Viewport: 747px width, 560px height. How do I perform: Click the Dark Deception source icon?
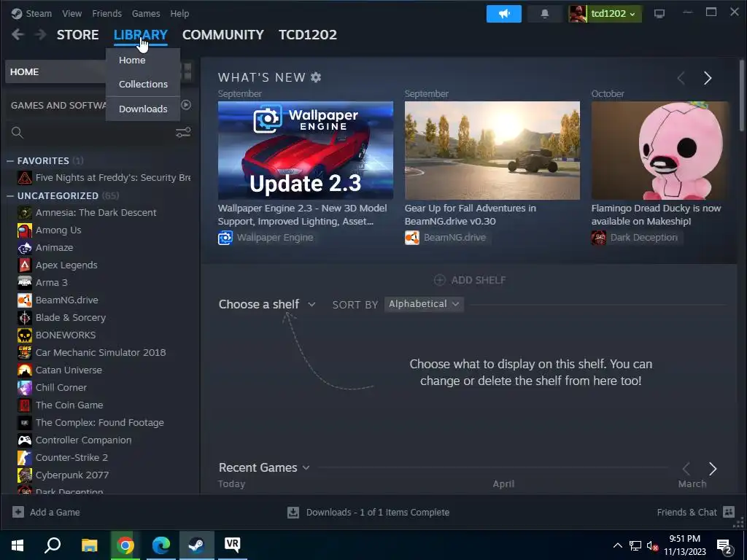[x=599, y=238]
